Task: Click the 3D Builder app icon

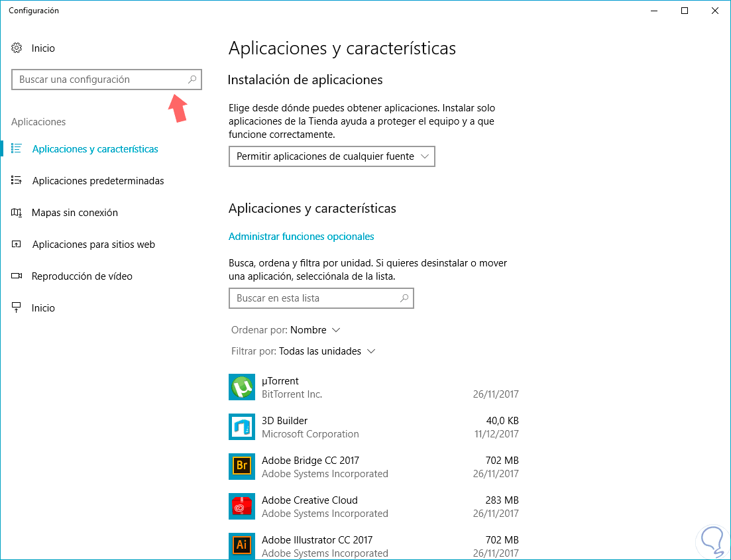Action: 242,427
